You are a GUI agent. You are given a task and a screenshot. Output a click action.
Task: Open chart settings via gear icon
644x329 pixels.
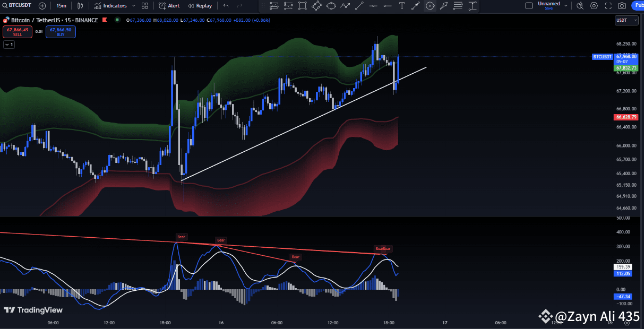point(594,6)
